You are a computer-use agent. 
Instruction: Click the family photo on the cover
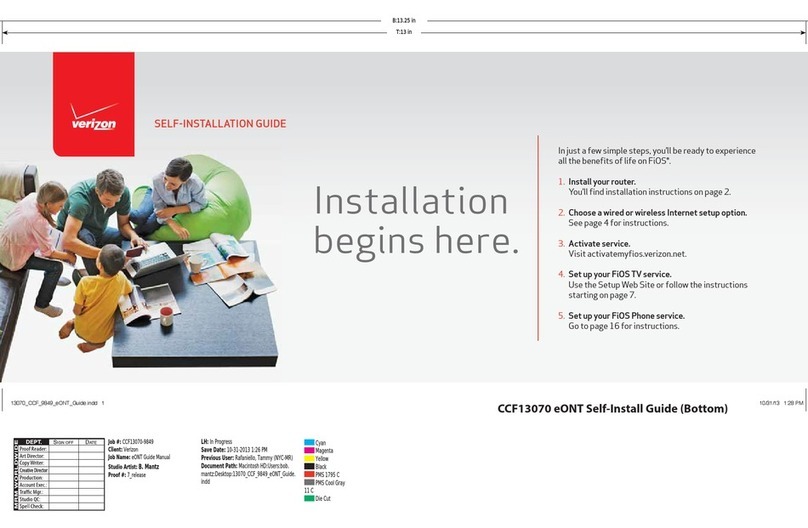pos(139,263)
